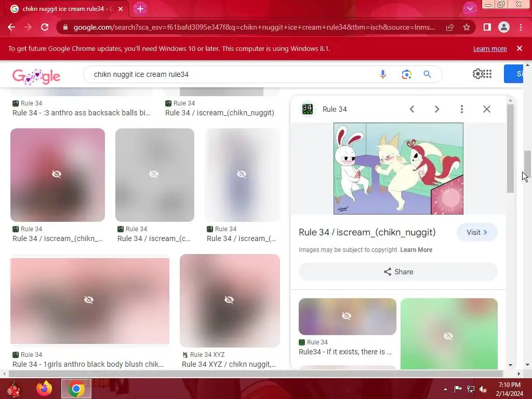Viewport: 532px width, 399px height.
Task: Click the address bar URL
Action: pos(254,27)
